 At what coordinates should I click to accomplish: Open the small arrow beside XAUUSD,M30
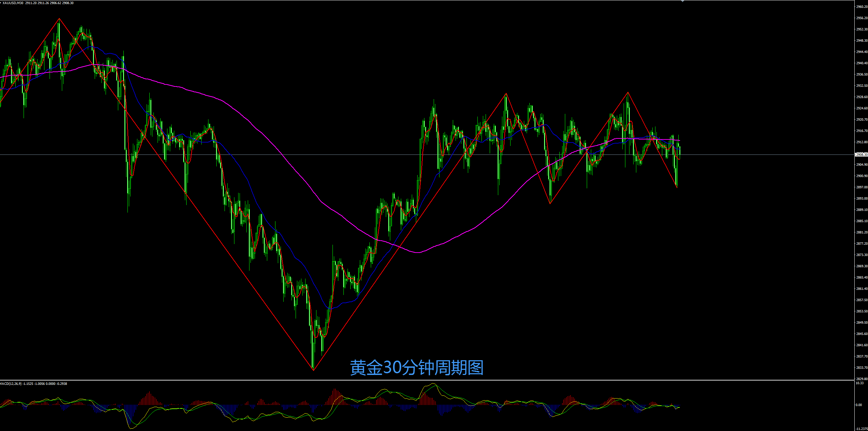(x=1, y=3)
